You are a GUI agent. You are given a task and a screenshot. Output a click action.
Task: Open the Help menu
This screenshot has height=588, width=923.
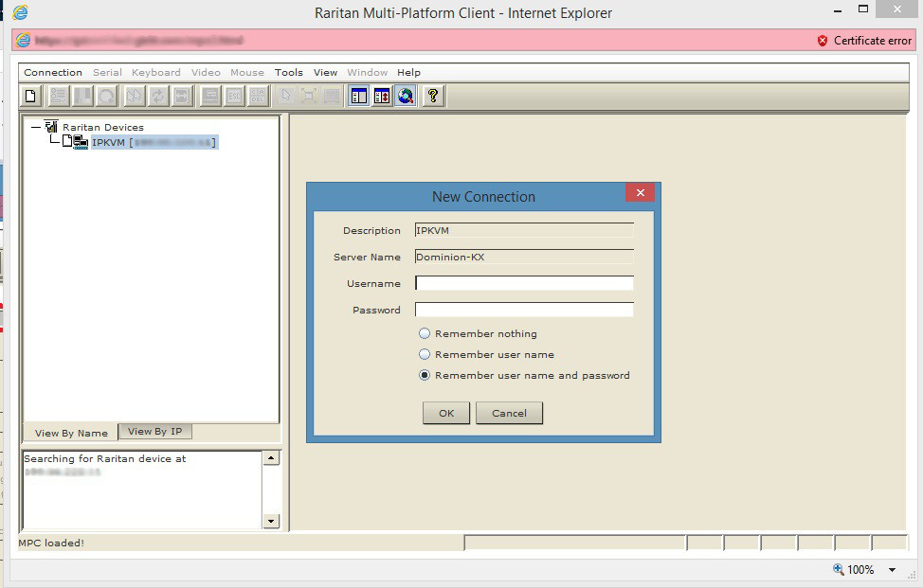408,72
